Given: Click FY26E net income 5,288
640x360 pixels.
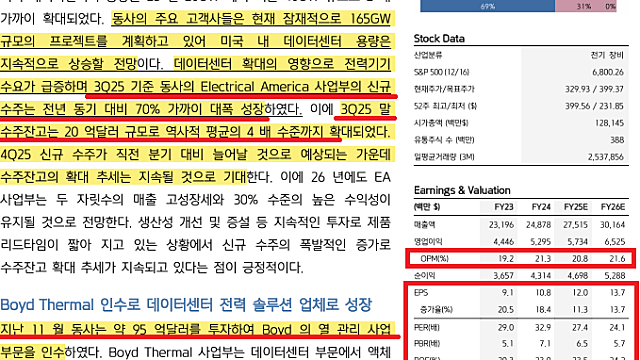Looking at the screenshot, I should tap(615, 276).
